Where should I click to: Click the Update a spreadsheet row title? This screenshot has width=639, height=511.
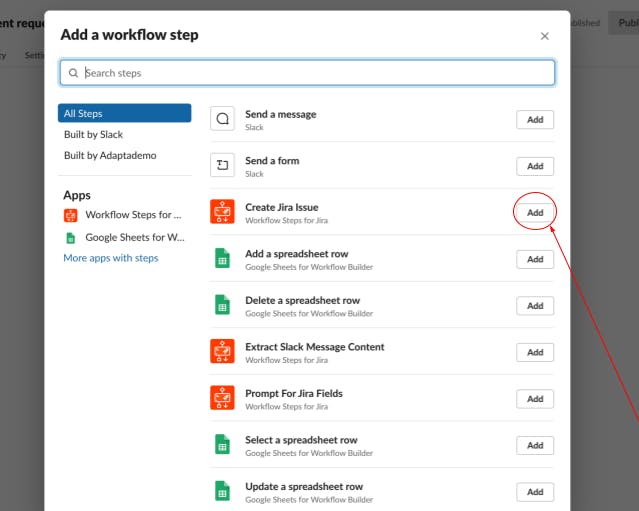pyautogui.click(x=304, y=486)
